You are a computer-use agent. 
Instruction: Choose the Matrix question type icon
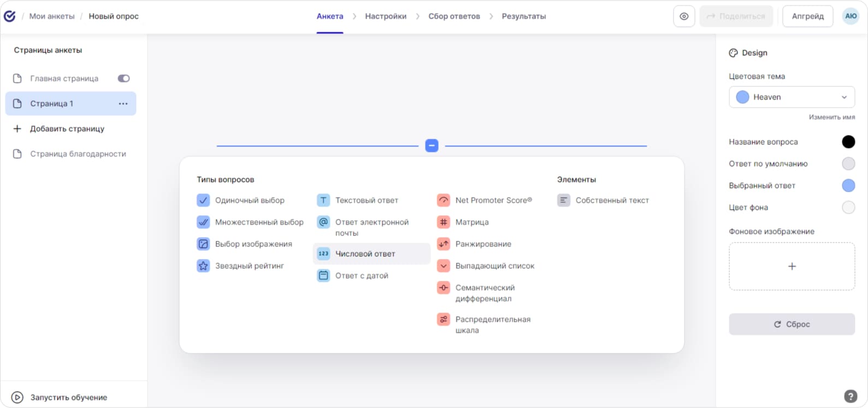pyautogui.click(x=444, y=222)
